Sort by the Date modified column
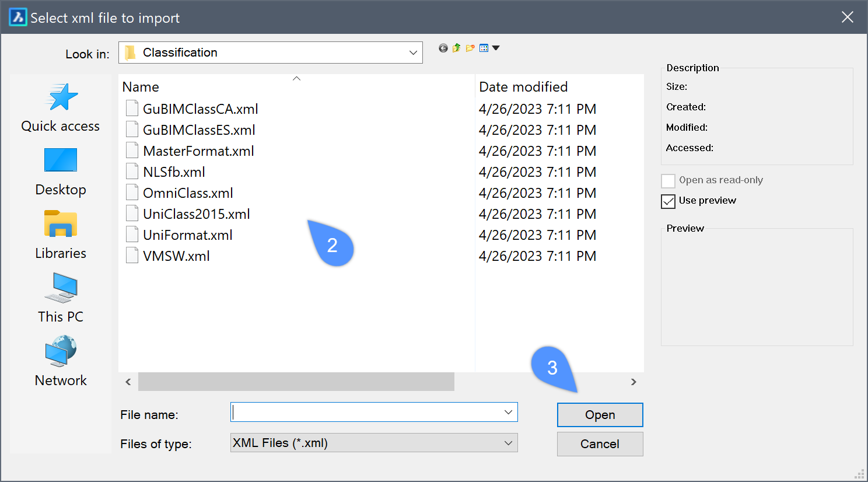 tap(523, 87)
